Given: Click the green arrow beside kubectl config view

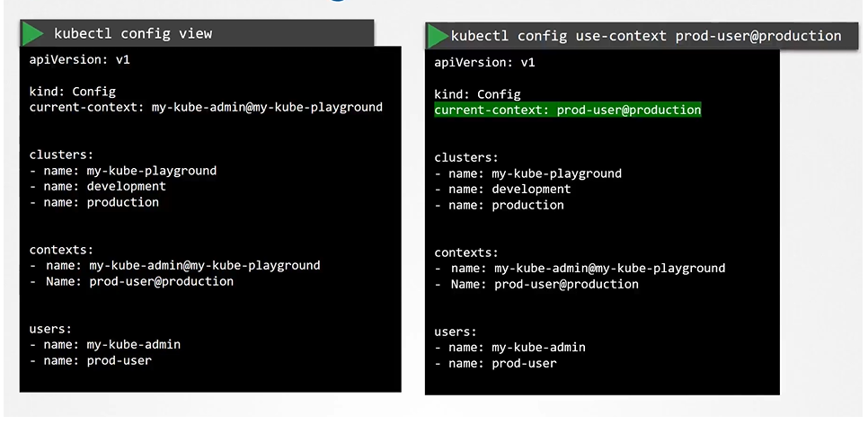Looking at the screenshot, I should coord(33,34).
